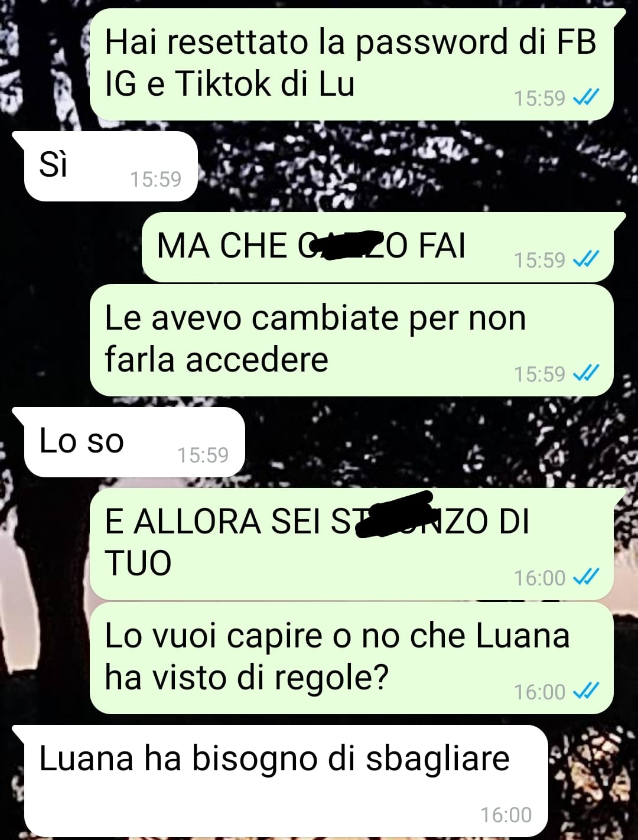Select the 'Lo vuoi capire o no' message
The image size is (638, 840).
[352, 658]
